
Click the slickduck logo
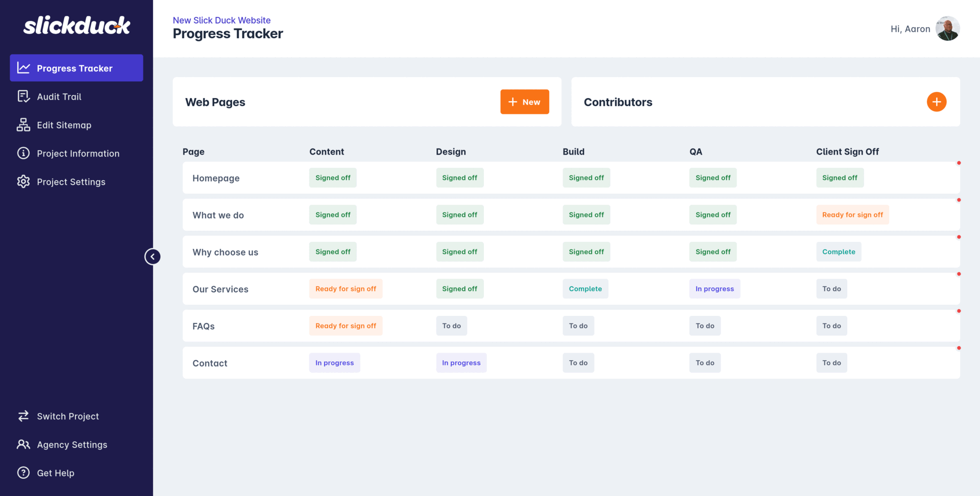click(77, 26)
